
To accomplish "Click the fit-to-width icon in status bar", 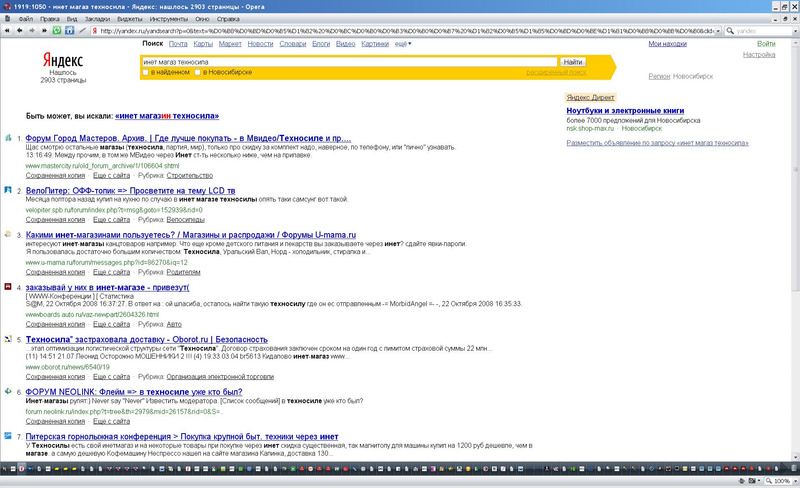I will point(741,481).
